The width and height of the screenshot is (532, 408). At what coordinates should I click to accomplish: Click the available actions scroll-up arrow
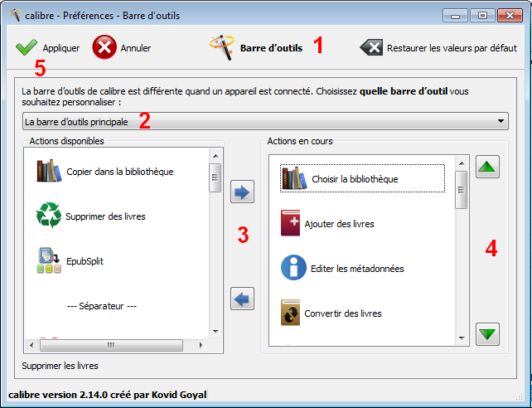click(x=215, y=156)
